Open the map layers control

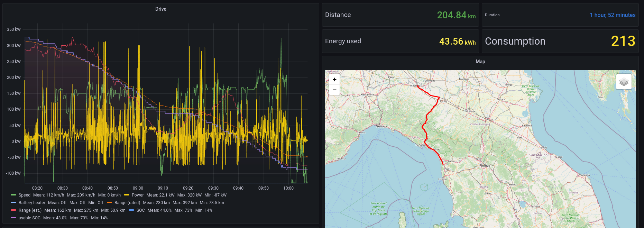pos(624,82)
